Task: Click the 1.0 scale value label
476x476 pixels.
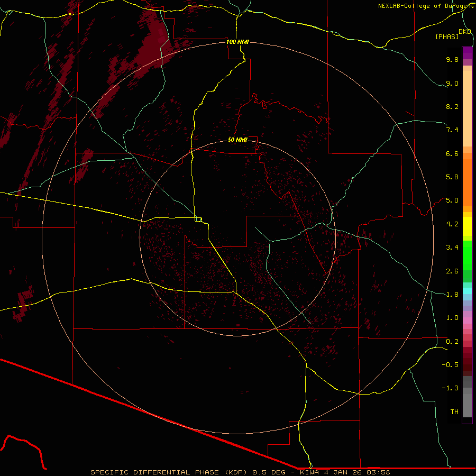Action: click(x=452, y=318)
